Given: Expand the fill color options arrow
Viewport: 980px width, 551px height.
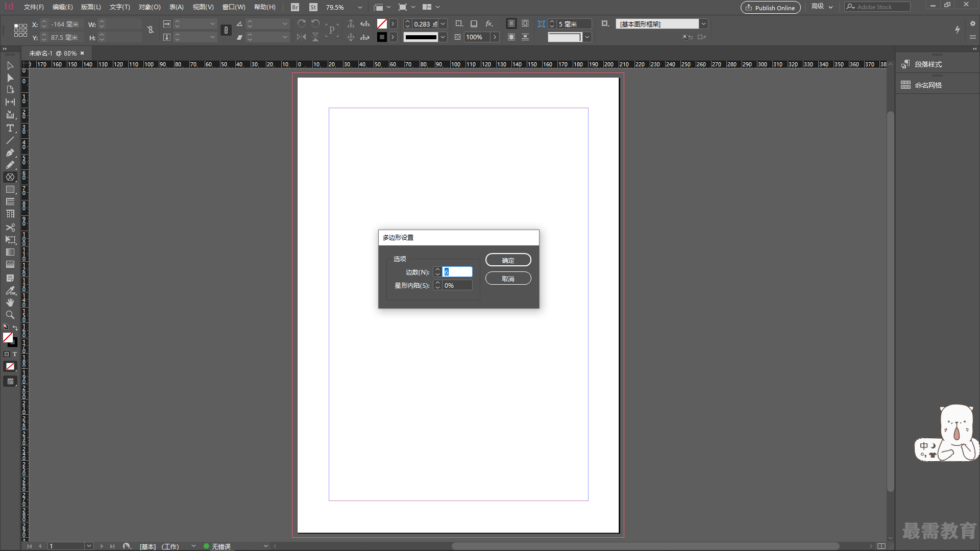Looking at the screenshot, I should click(393, 24).
